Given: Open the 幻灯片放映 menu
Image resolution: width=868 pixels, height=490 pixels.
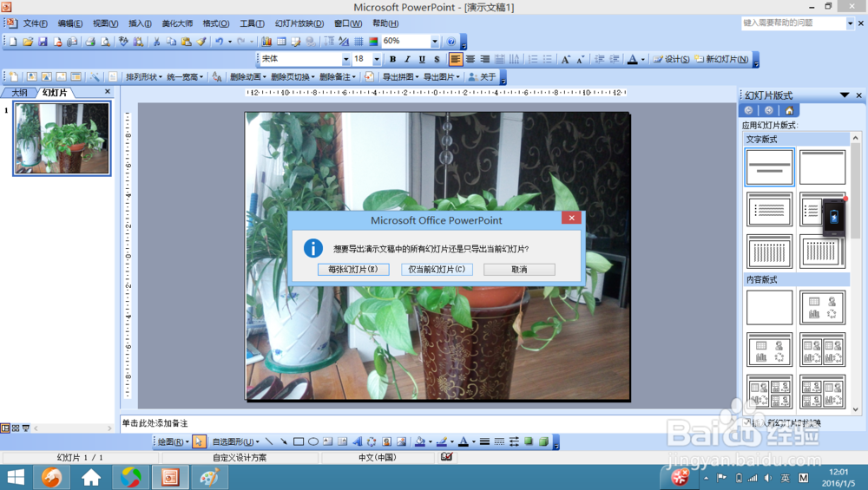Looking at the screenshot, I should point(299,23).
